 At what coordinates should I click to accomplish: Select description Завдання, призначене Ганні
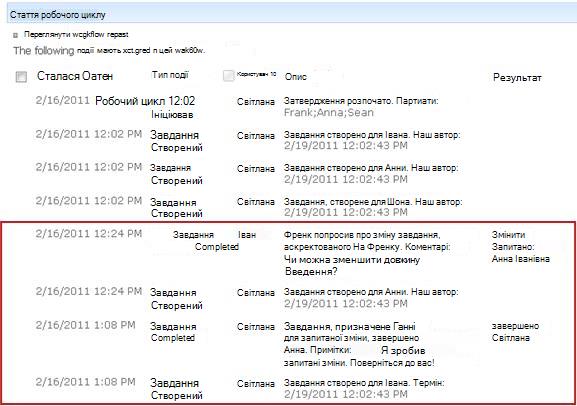pos(350,326)
